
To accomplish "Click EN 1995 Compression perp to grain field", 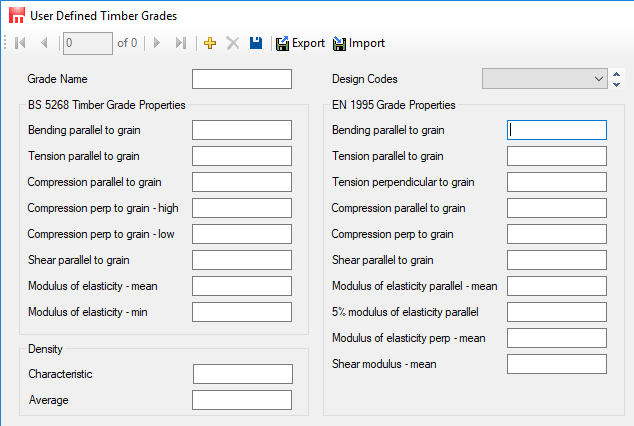I will [557, 234].
